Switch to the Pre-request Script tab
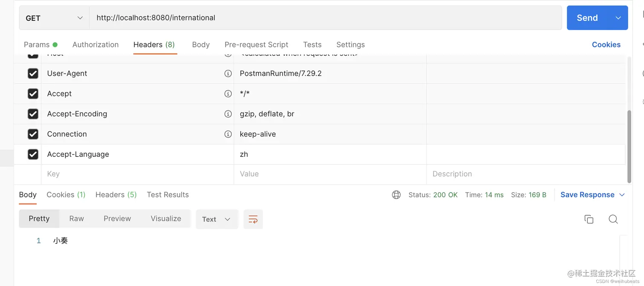Viewport: 644px width, 286px height. click(x=256, y=44)
